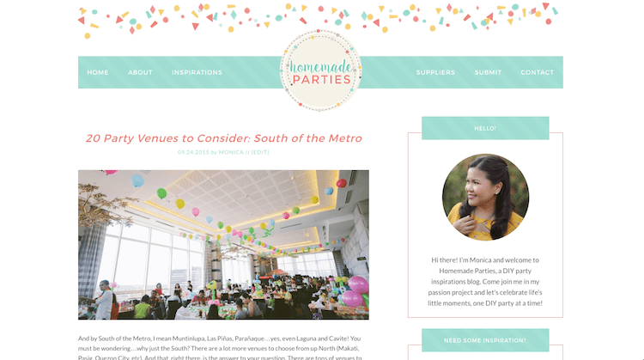
Task: Click the 09.24.2015 post date
Action: coord(193,152)
